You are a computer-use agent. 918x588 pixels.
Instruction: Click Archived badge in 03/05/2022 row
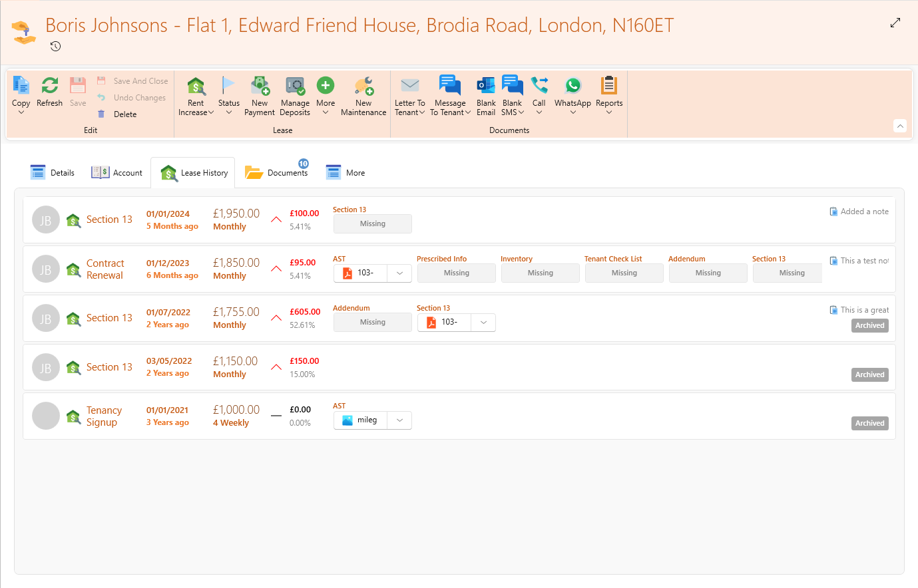(870, 375)
